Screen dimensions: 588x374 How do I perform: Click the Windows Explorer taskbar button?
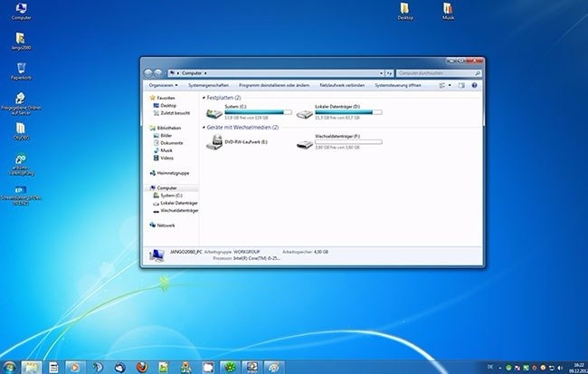point(32,368)
